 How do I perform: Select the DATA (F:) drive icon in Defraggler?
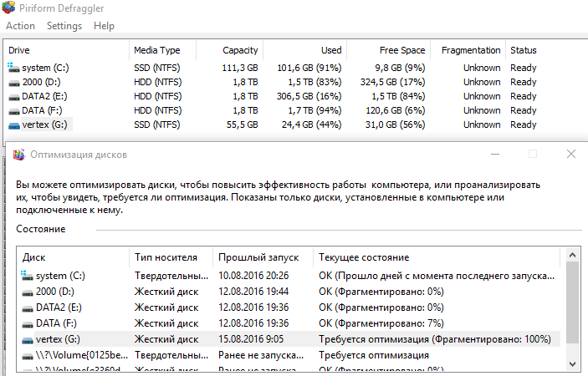pyautogui.click(x=14, y=110)
